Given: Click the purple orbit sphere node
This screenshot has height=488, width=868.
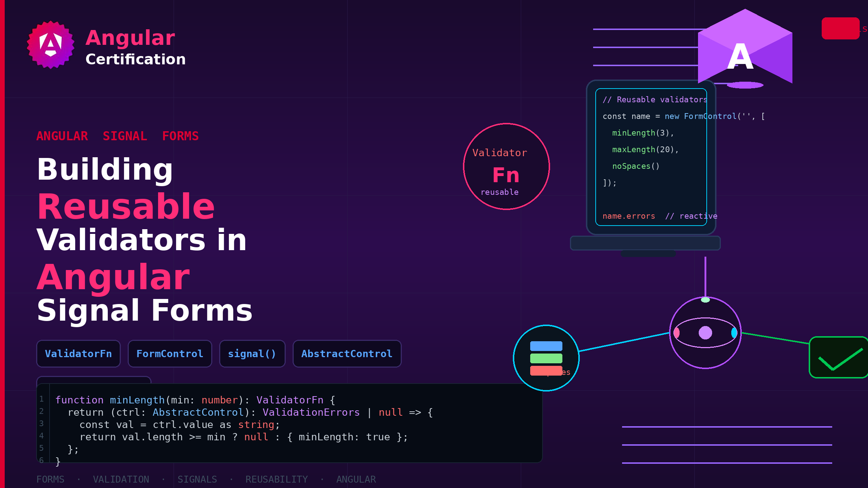Looking at the screenshot, I should pos(705,333).
